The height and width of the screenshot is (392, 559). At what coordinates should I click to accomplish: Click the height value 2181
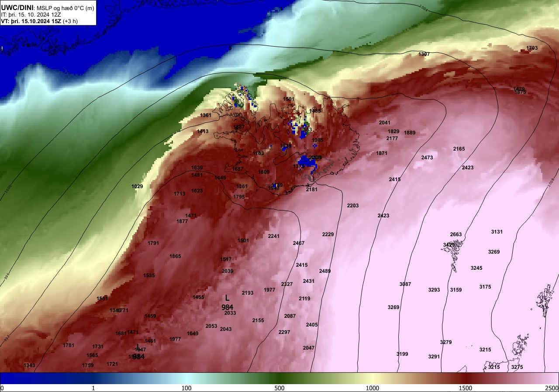coord(312,189)
